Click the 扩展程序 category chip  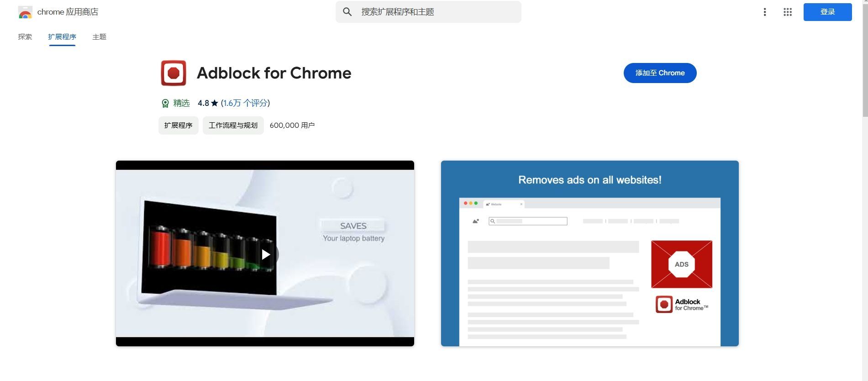(x=178, y=125)
